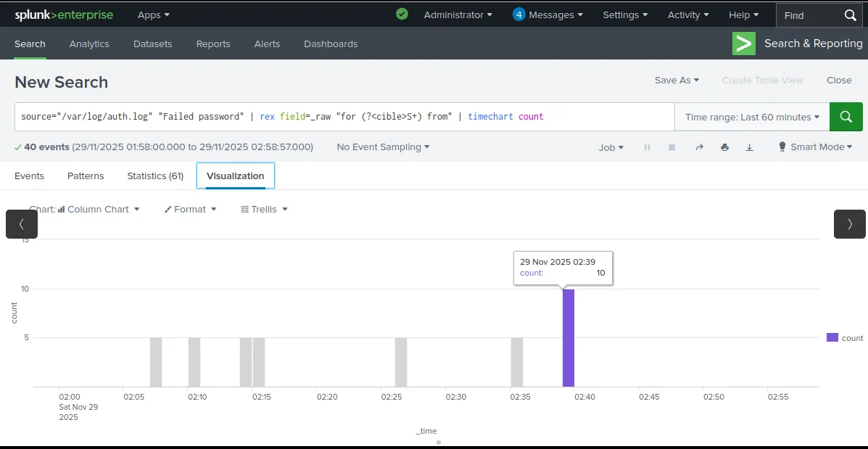Pause the search job
Viewport: 868px width, 449px height.
647,147
